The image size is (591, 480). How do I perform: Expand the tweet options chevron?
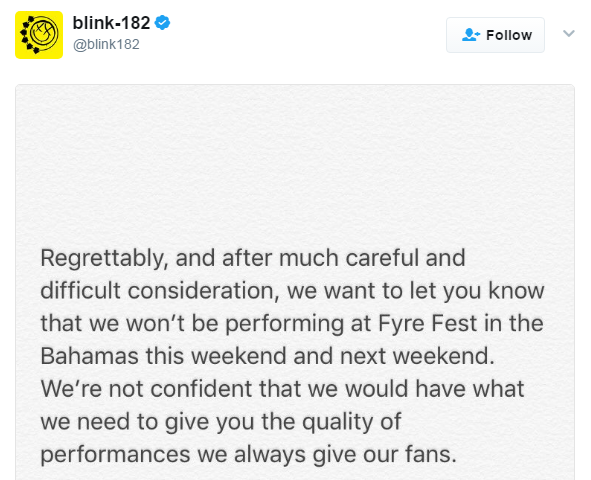(568, 34)
